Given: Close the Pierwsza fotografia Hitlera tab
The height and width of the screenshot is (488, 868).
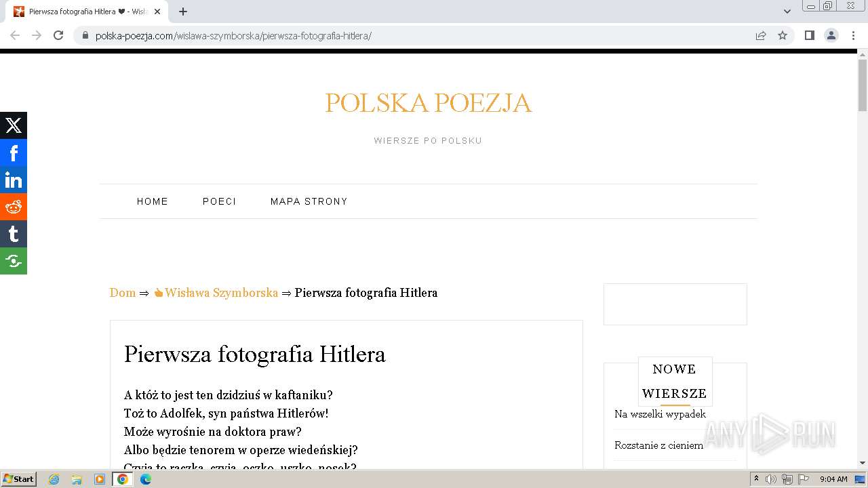Looking at the screenshot, I should tap(157, 12).
